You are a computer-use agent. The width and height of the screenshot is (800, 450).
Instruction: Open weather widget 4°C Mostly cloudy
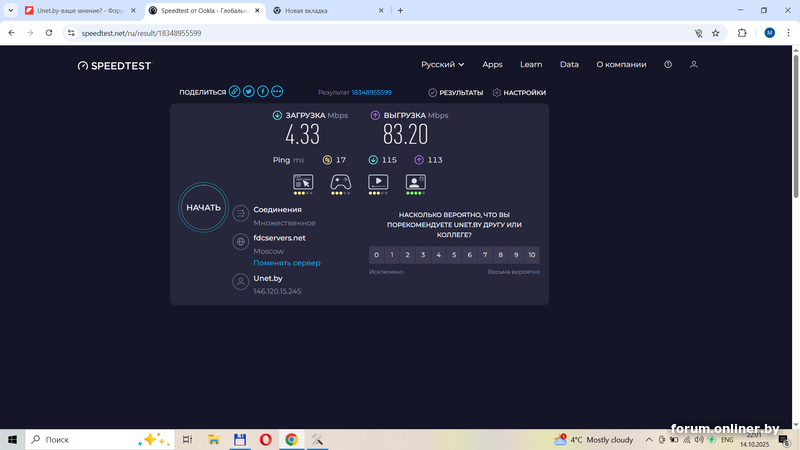593,439
